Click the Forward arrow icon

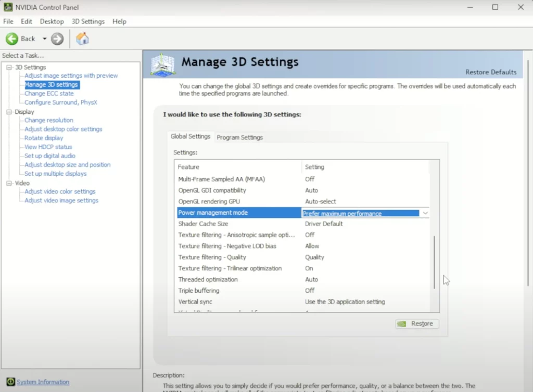57,38
